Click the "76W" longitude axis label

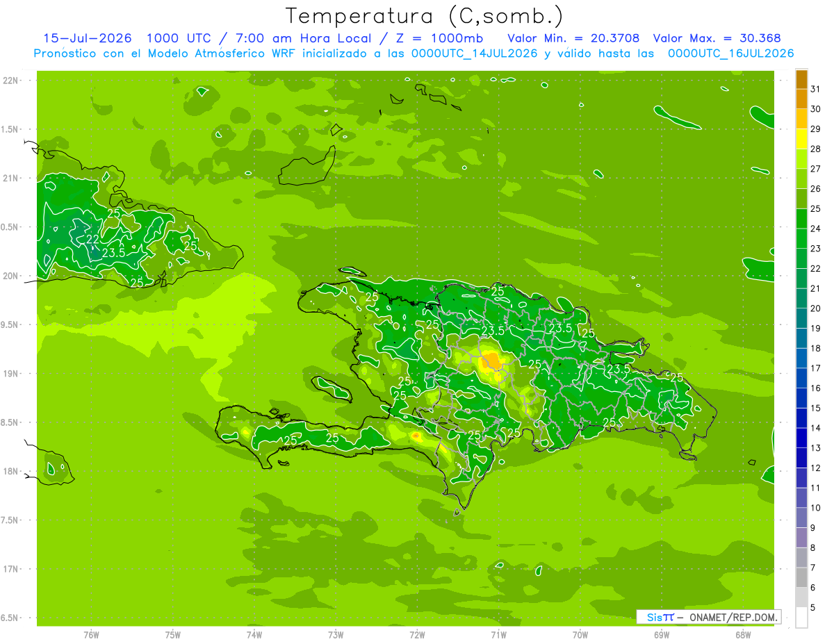(x=91, y=634)
